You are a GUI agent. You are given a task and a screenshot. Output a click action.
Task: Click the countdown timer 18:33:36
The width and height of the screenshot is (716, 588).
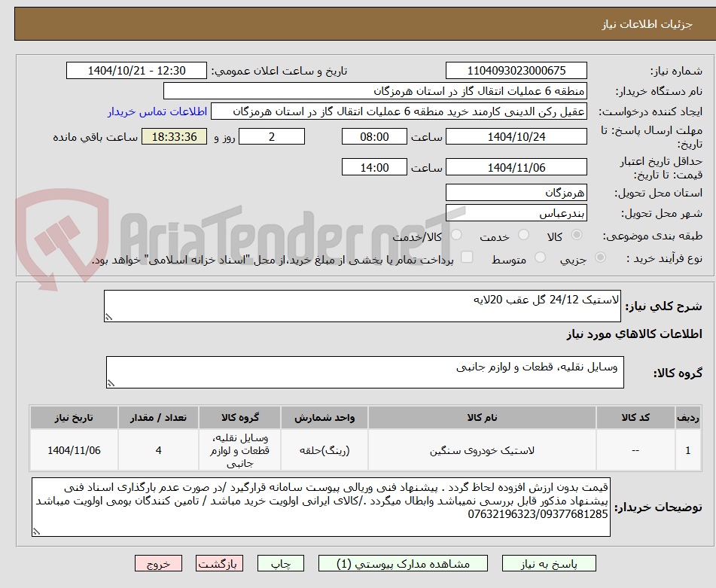tap(175, 136)
